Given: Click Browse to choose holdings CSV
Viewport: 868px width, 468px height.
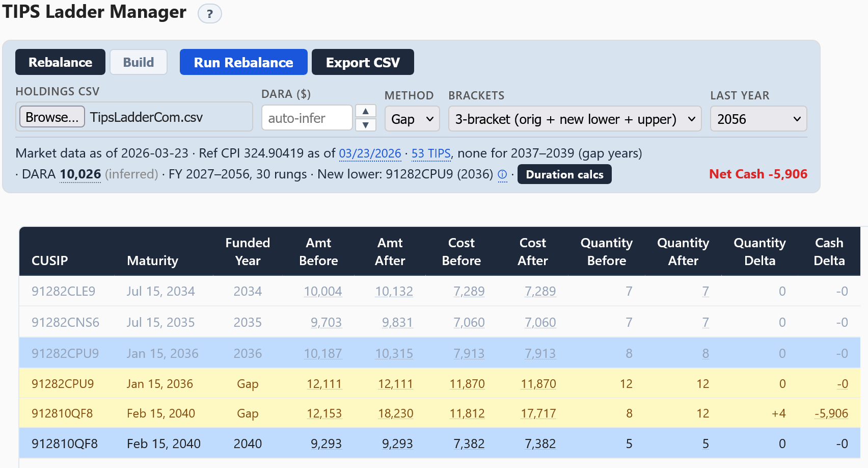Looking at the screenshot, I should coord(52,117).
